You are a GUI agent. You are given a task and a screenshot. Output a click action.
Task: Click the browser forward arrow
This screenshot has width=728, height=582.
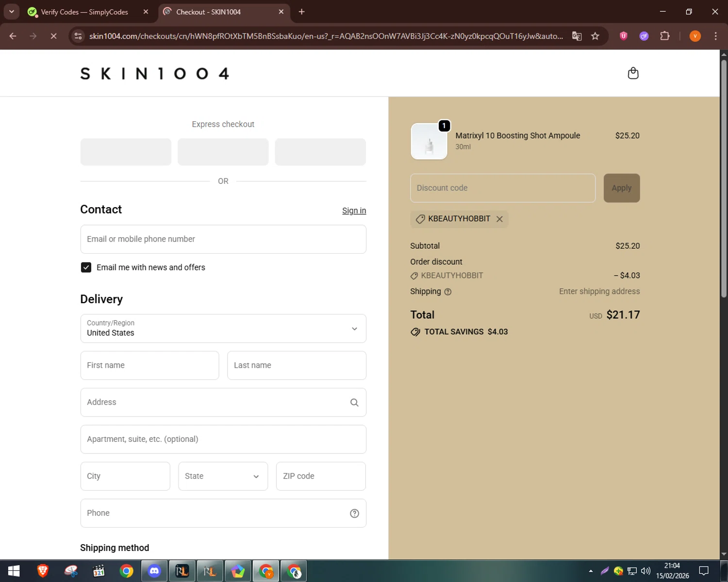(33, 36)
